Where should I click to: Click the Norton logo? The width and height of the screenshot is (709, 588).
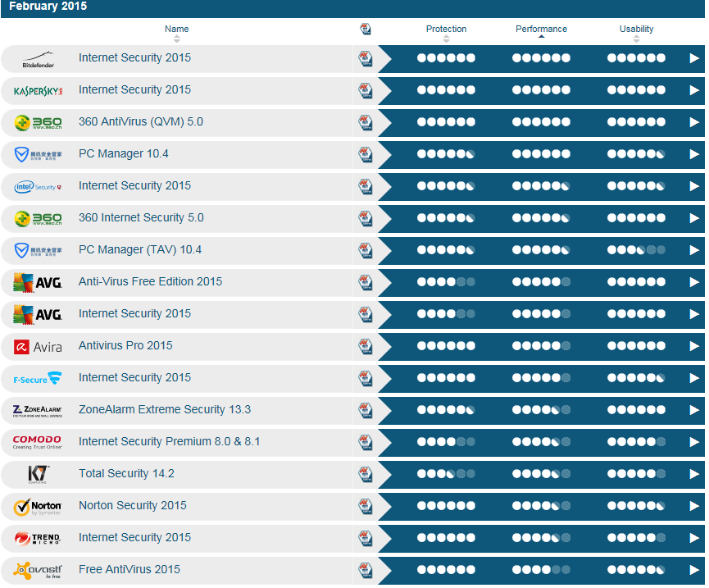(x=38, y=507)
